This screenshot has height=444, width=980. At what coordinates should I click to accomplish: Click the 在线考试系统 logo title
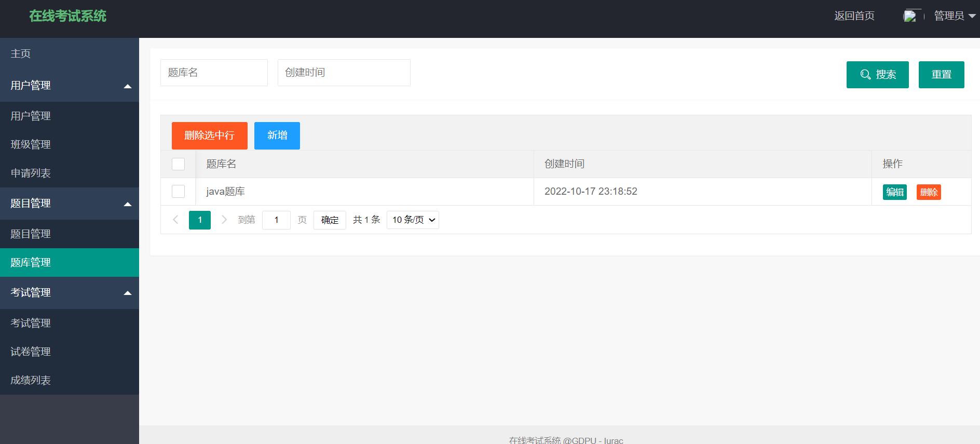click(x=68, y=16)
